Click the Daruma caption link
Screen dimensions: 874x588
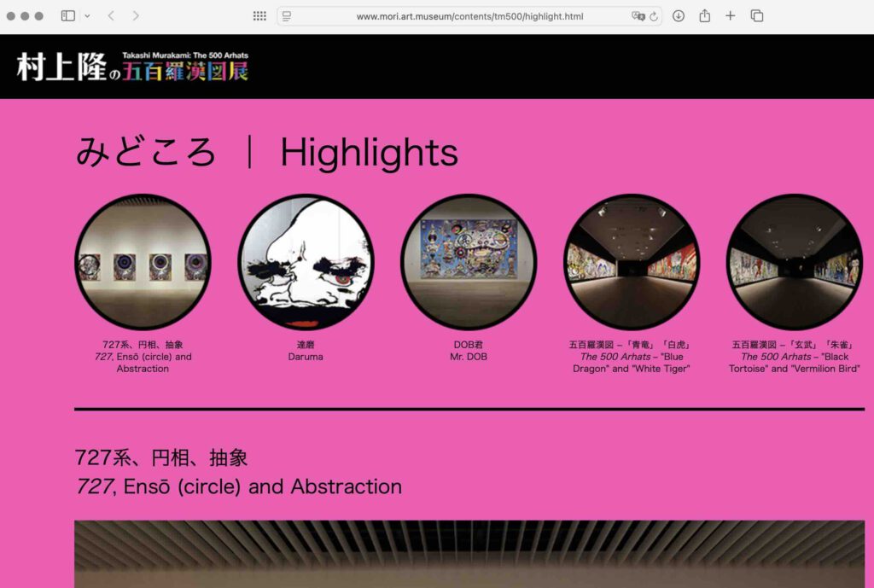306,351
